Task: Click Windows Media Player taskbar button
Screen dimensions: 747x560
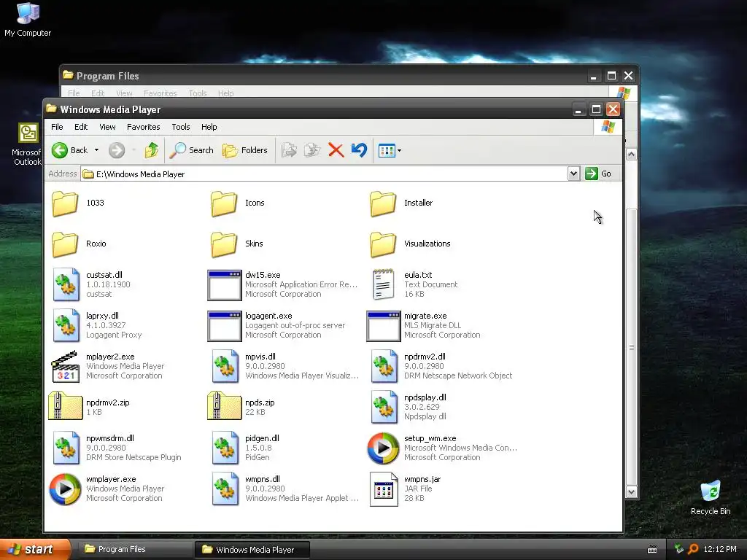Action: (252, 550)
